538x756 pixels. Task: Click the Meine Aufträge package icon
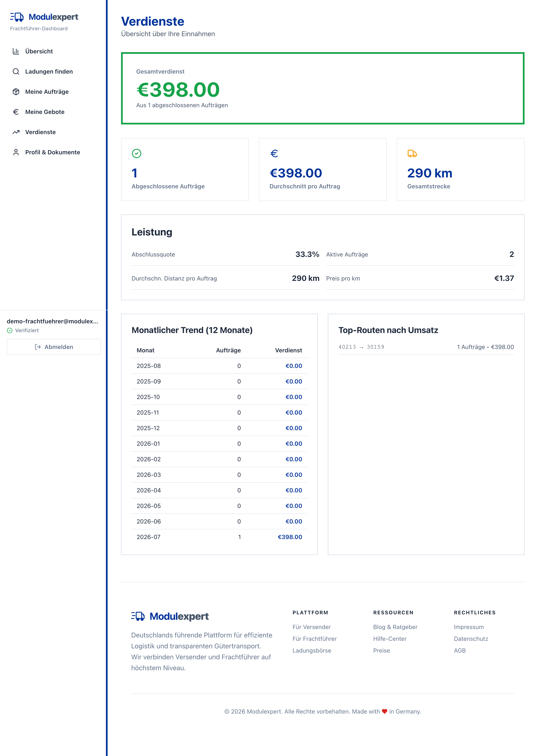coord(16,92)
